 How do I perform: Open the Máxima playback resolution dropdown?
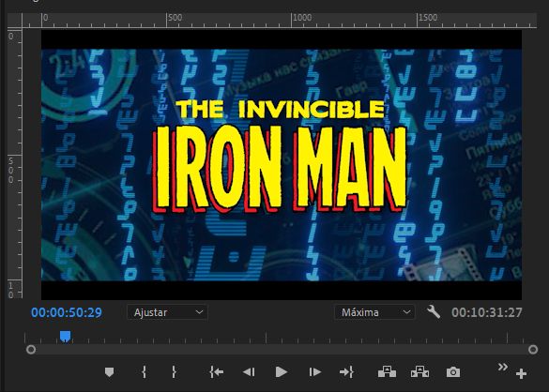point(374,312)
